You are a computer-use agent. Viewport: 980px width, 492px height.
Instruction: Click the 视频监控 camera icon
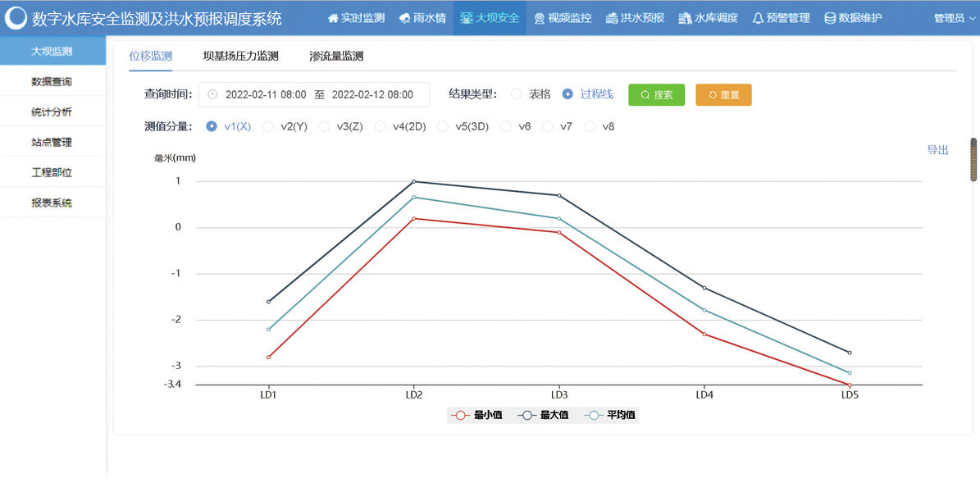coord(539,18)
